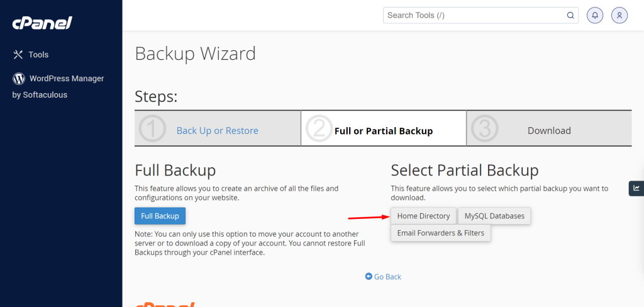The height and width of the screenshot is (307, 644).
Task: Open the notifications bell icon
Action: coord(595,16)
